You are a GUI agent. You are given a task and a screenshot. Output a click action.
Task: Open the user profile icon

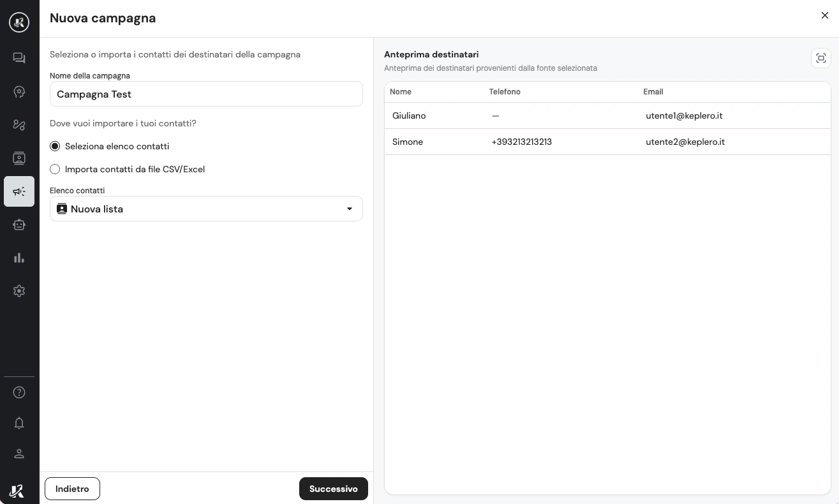pyautogui.click(x=19, y=454)
